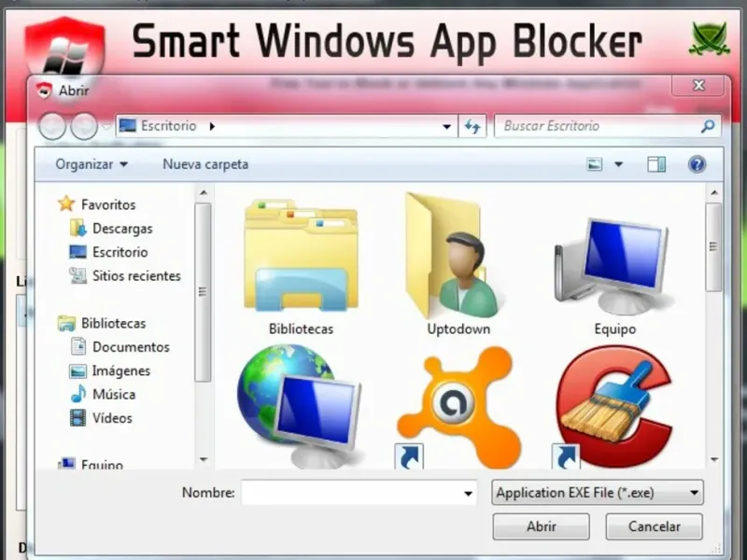Screen dimensions: 747x560
Task: Click the file list scrollbar thumb
Action: [713, 246]
